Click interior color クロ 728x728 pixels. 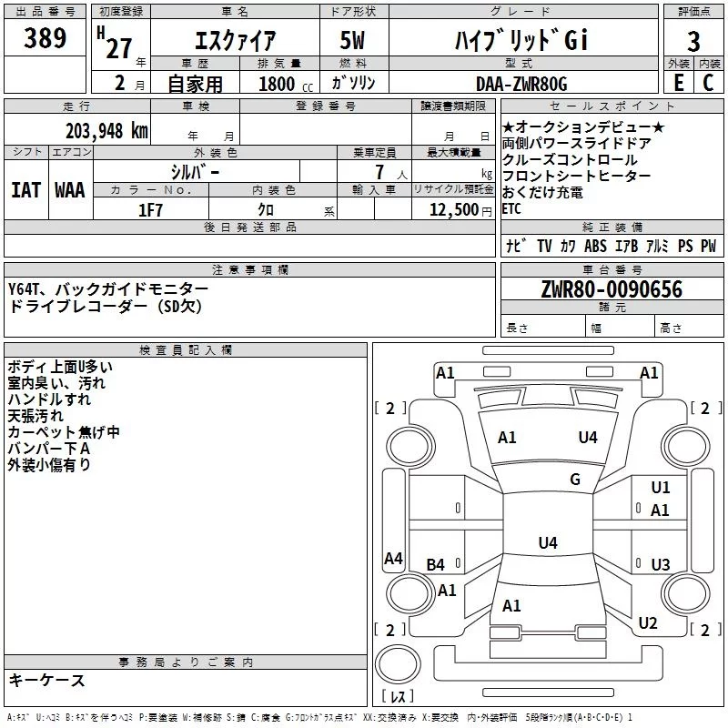[266, 210]
